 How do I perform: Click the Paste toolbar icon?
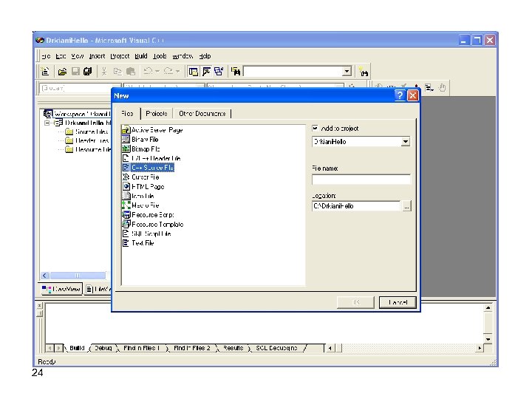click(131, 72)
